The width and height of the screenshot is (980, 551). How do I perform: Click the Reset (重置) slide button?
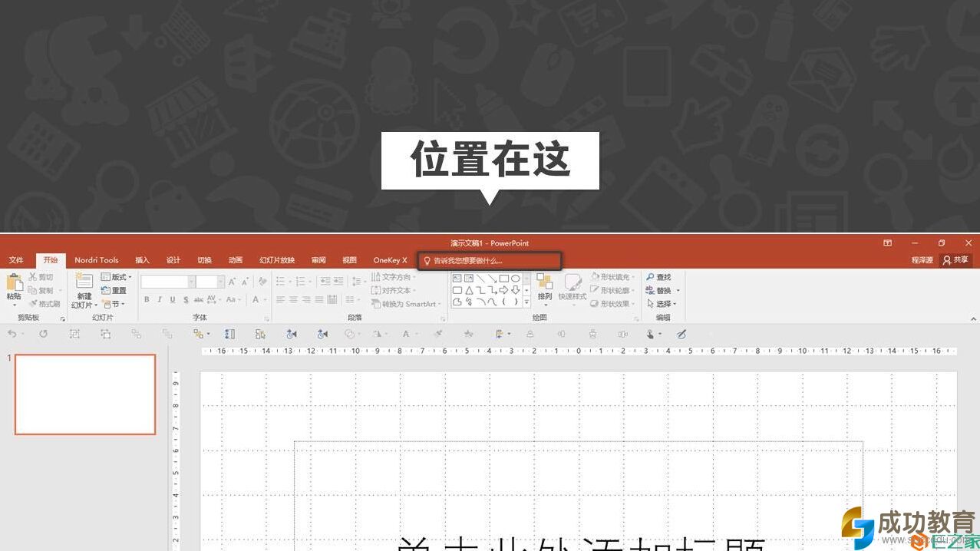coord(114,290)
